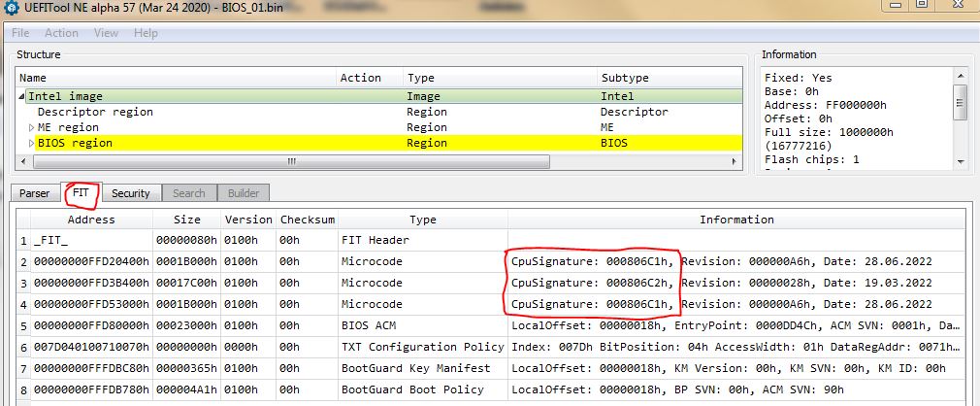Click the down arrow of Information panel scrollbar
Image resolution: width=980 pixels, height=406 pixels.
(x=961, y=162)
